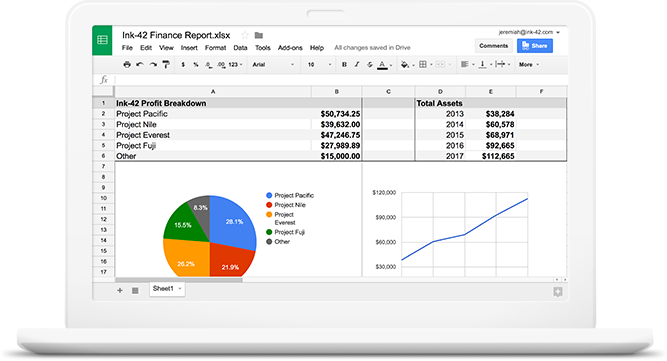Open the View menu

point(166,48)
